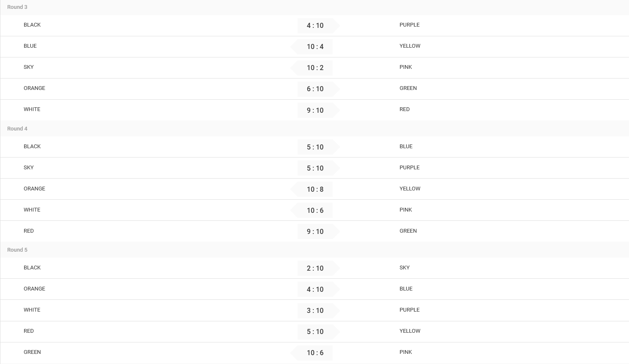Open ORANGE vs GREEN 6 : 10 result

315,89
